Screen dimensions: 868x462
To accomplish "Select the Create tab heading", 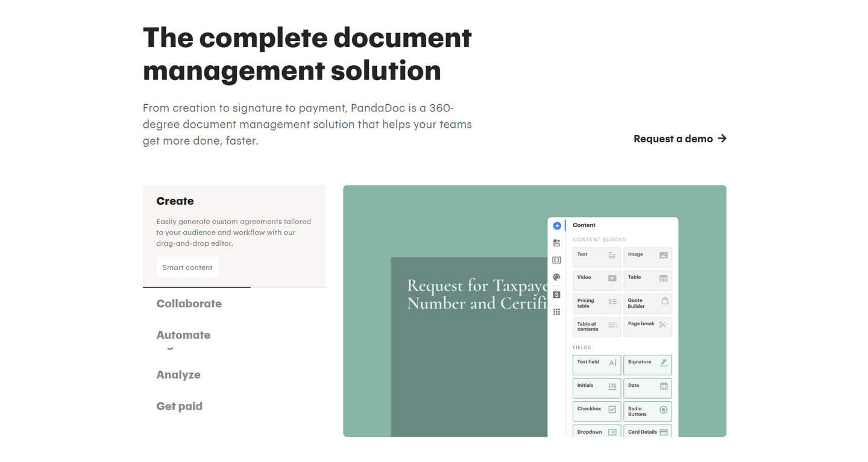I will point(175,201).
